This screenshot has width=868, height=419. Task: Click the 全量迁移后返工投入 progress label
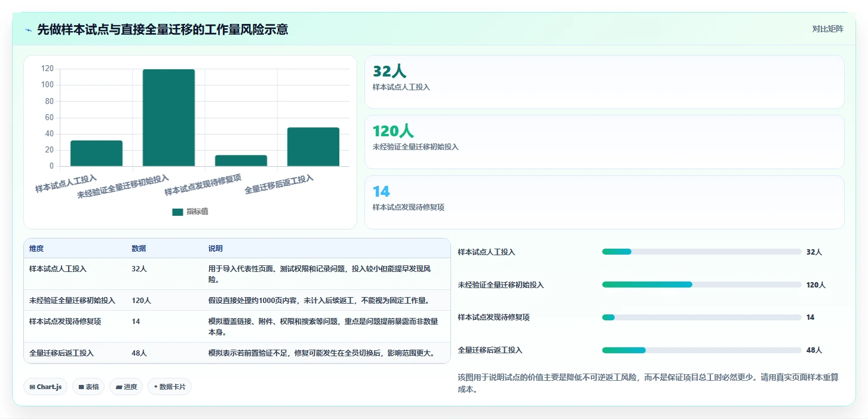(490, 350)
